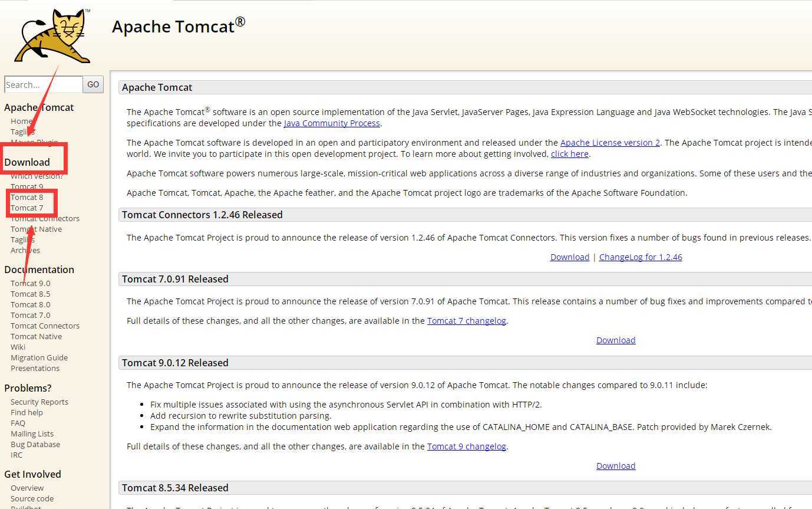Download Tomcat Connectors 1.2.46
Image resolution: width=812 pixels, height=509 pixels.
coord(570,257)
